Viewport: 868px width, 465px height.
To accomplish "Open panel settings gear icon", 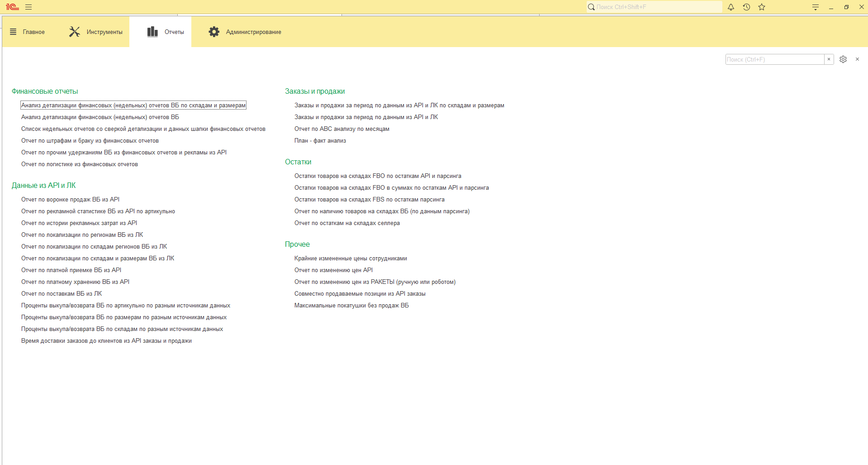I will pyautogui.click(x=843, y=59).
